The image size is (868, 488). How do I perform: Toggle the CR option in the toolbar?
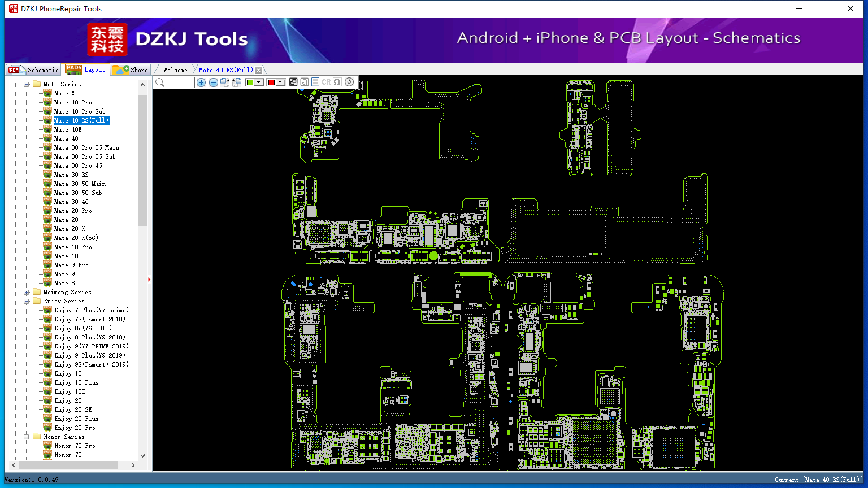click(326, 82)
